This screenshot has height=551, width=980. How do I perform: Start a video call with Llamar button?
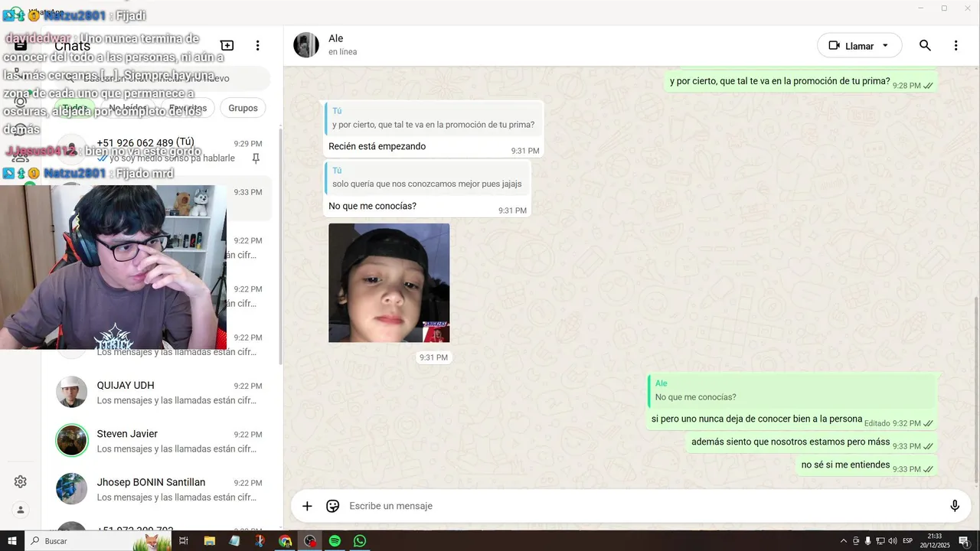coord(851,46)
